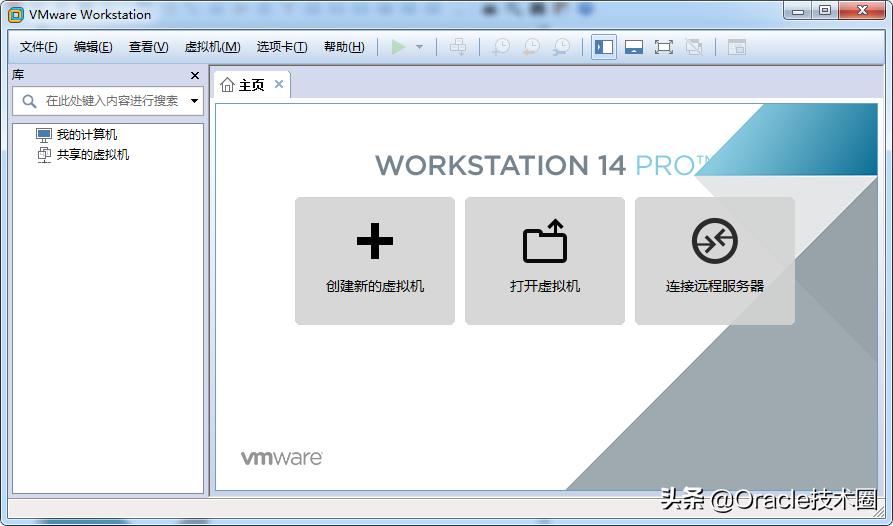Click the Unity mode toolbar icon
The width and height of the screenshot is (893, 526).
[694, 47]
